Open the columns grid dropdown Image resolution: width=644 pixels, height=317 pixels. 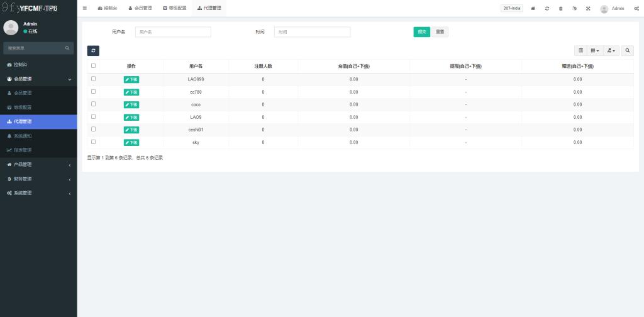pyautogui.click(x=595, y=50)
